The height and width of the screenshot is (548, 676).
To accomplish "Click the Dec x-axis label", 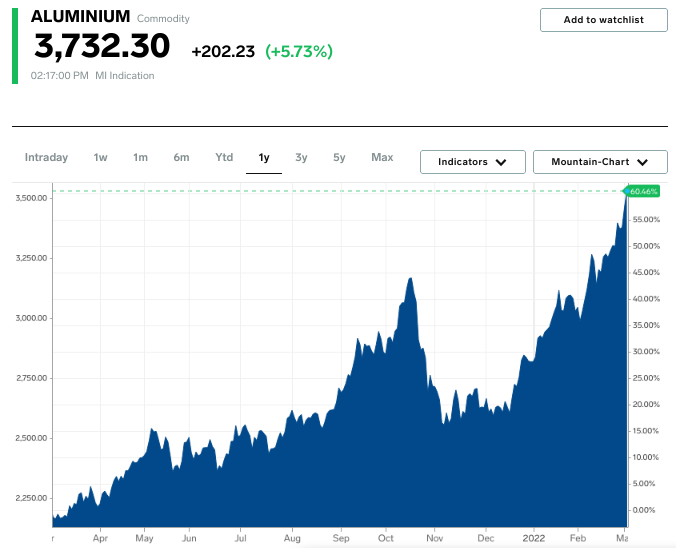I will pyautogui.click(x=486, y=538).
